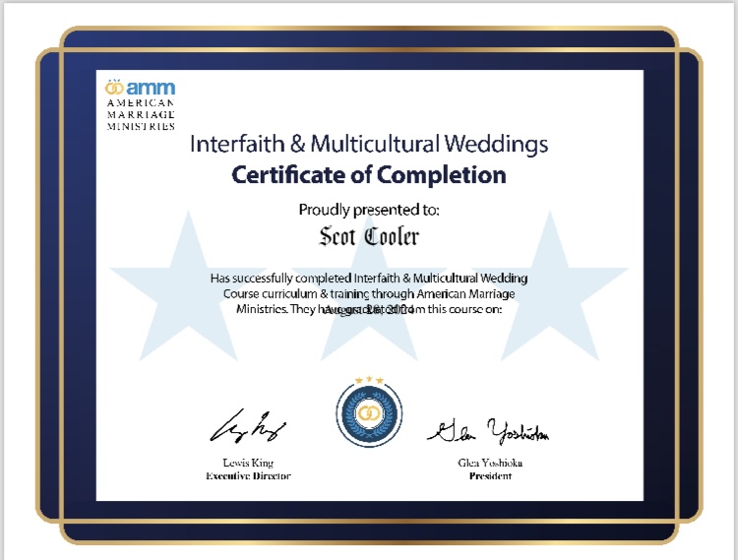
Task: Click the circular laurel seal emblem
Action: pyautogui.click(x=368, y=414)
